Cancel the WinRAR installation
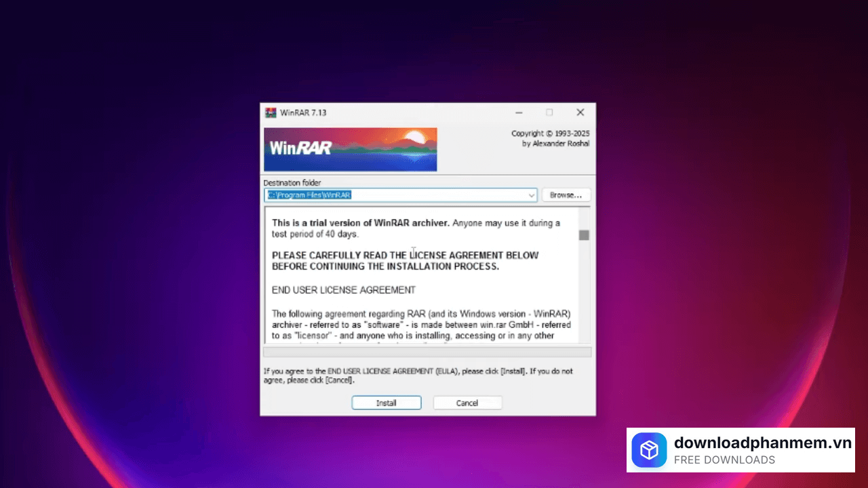 (467, 403)
